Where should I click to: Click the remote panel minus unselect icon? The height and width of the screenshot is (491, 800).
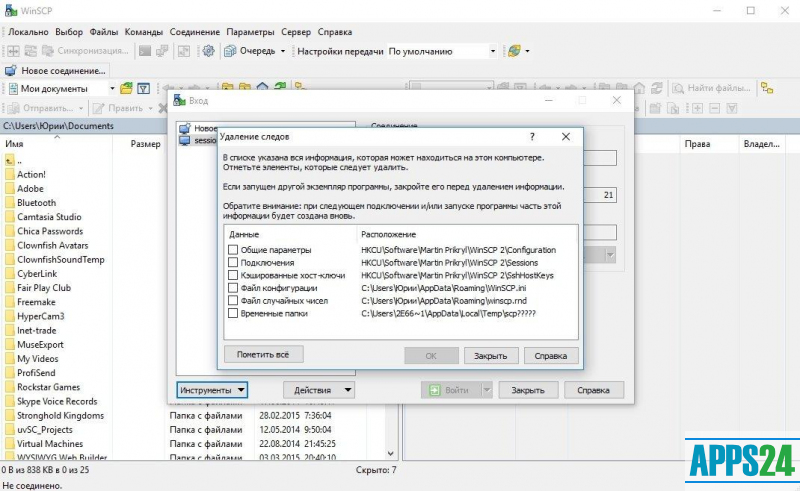[715, 108]
